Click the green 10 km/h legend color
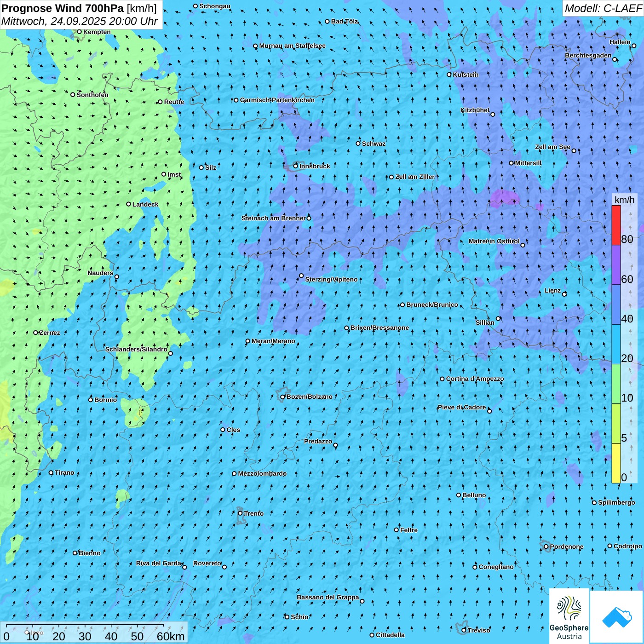 (616, 384)
